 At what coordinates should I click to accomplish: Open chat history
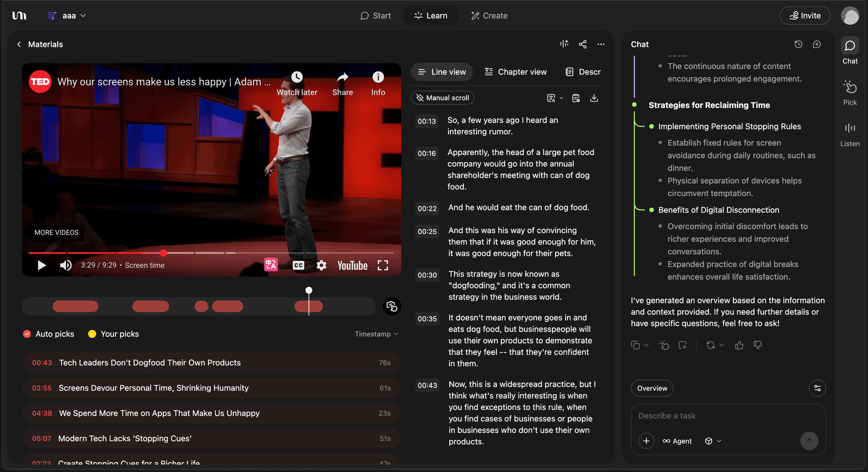pyautogui.click(x=798, y=44)
